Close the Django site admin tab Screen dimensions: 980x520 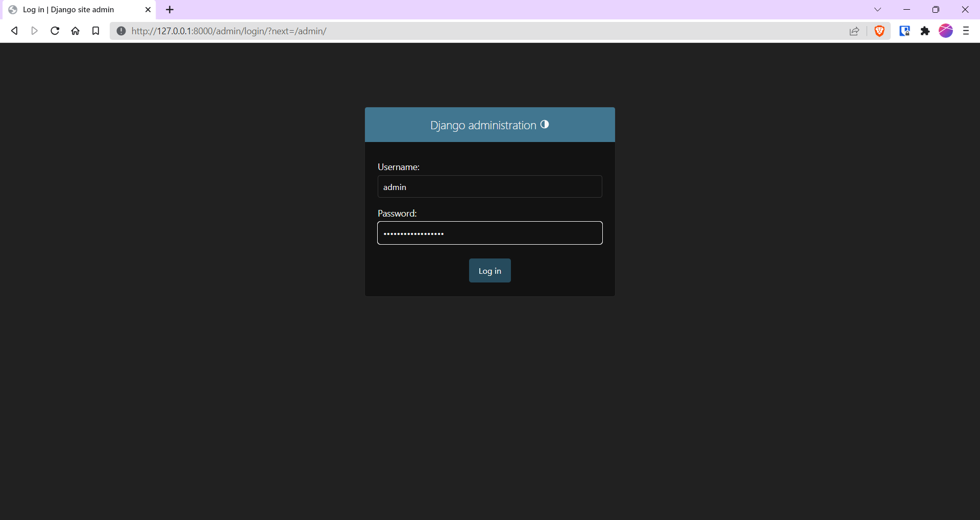pos(148,10)
